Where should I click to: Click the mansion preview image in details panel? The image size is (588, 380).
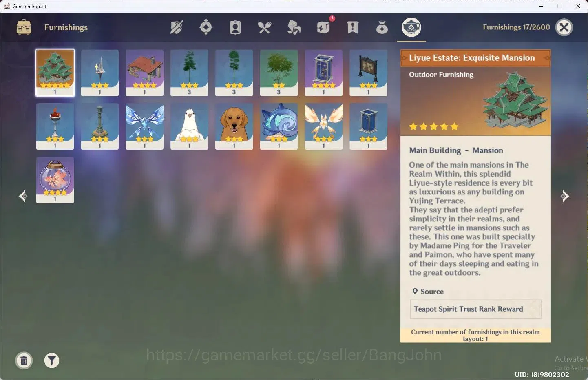click(515, 100)
